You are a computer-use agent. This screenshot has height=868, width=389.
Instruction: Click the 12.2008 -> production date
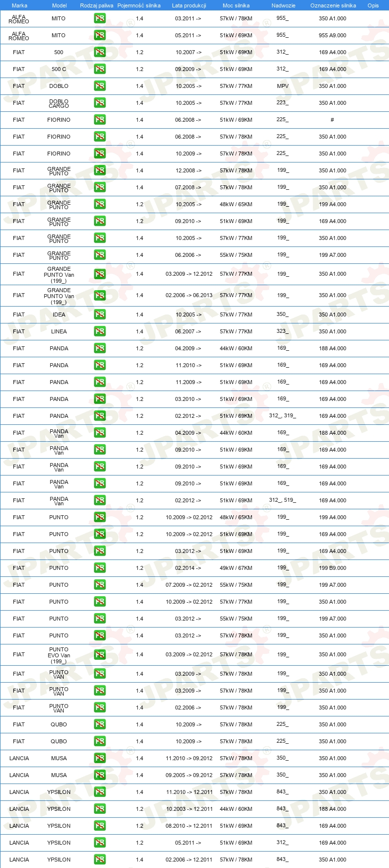[189, 170]
